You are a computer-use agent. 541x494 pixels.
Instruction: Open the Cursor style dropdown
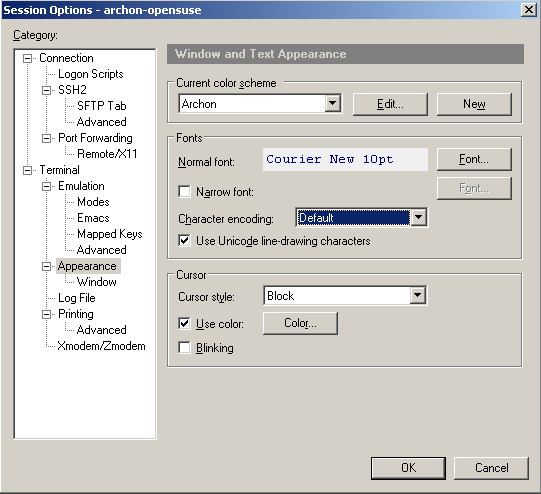click(417, 295)
